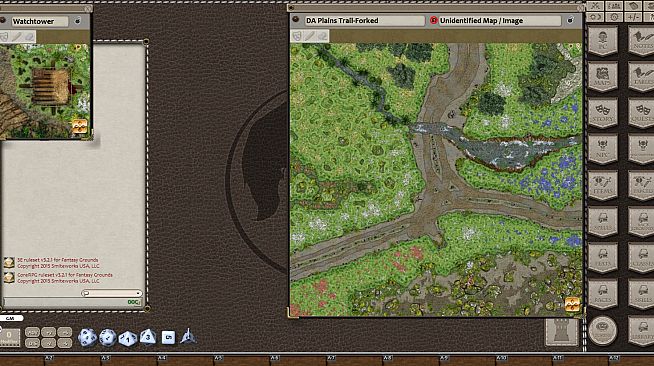Open the Skills sidebar button
The height and width of the screenshot is (366, 654).
pyautogui.click(x=641, y=294)
